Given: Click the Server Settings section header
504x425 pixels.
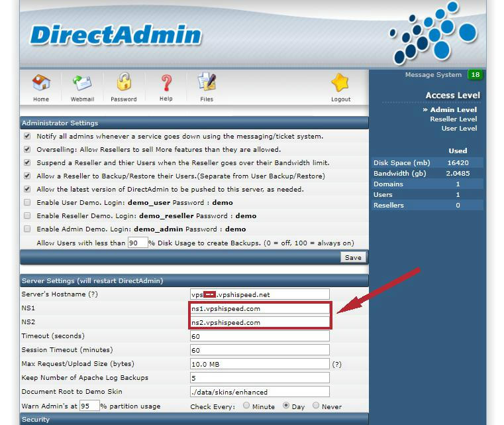Looking at the screenshot, I should [x=194, y=280].
